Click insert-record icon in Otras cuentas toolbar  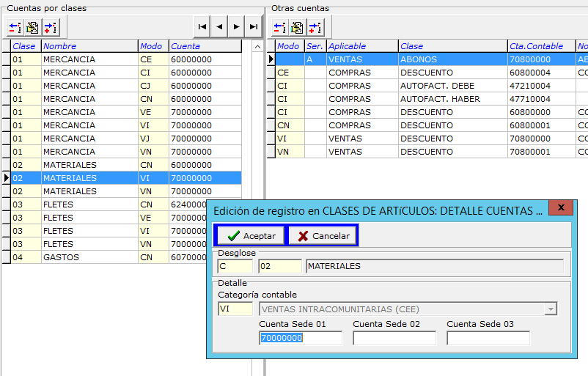coord(315,28)
